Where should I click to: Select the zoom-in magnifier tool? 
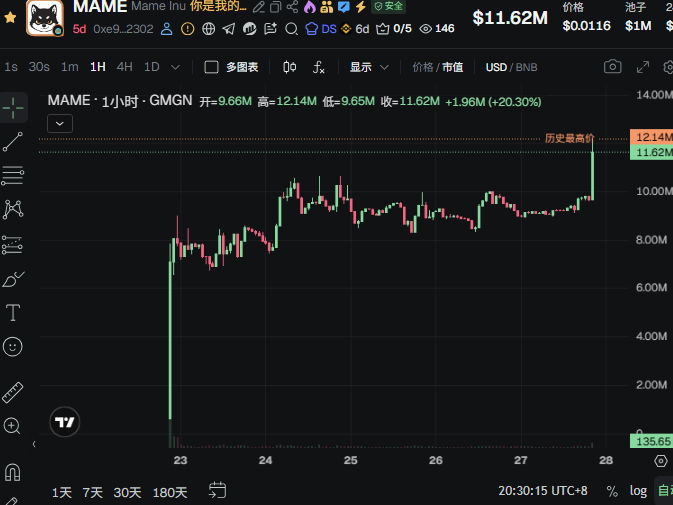[x=12, y=426]
